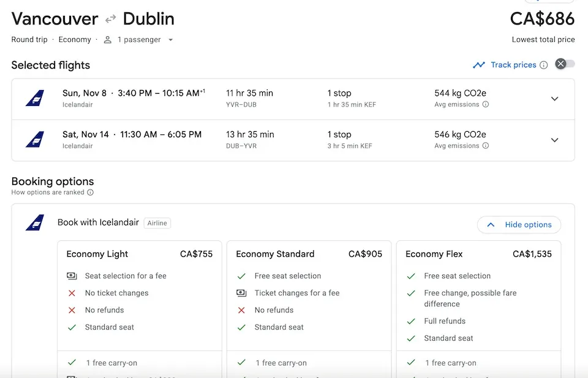The width and height of the screenshot is (588, 378).
Task: Click the 3 hr 5 min KEF layover
Action: coord(350,146)
